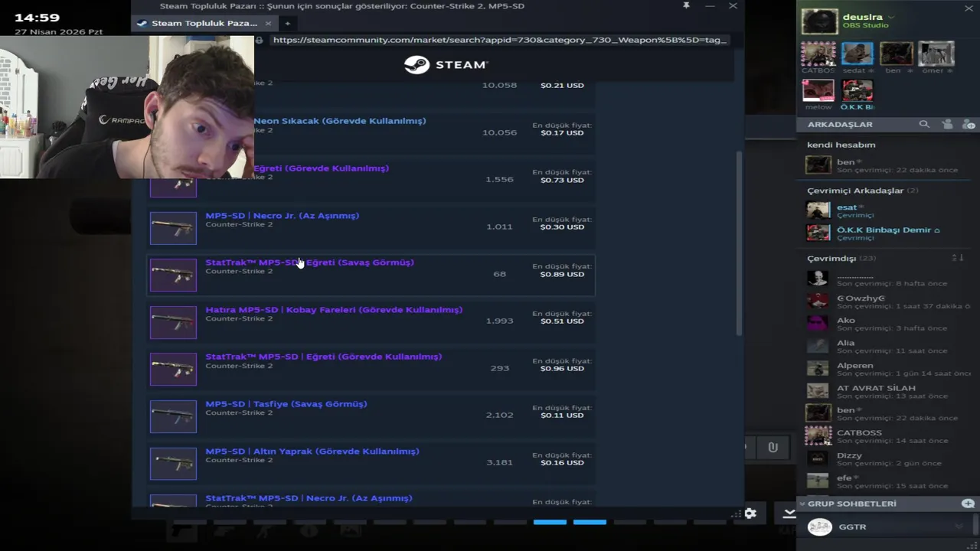
Task: Expand the GGTR group dropdown chevron
Action: pyautogui.click(x=959, y=527)
